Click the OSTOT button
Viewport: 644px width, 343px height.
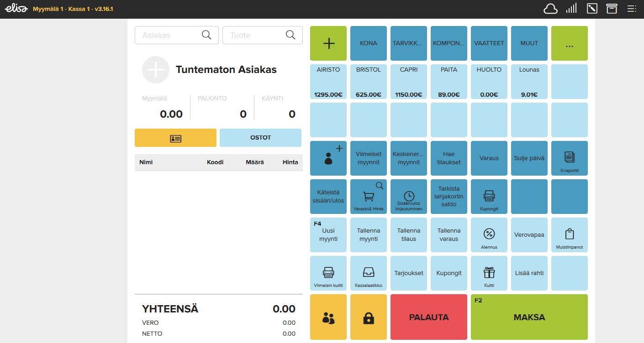tap(260, 138)
